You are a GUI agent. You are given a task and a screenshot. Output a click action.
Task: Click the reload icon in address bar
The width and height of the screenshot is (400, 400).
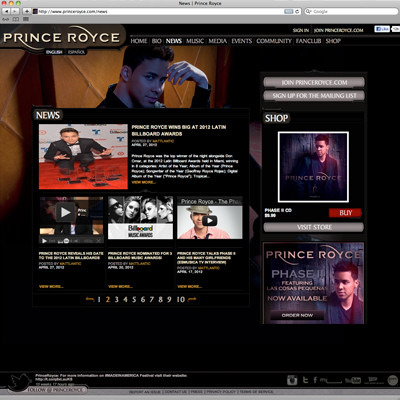[x=297, y=11]
